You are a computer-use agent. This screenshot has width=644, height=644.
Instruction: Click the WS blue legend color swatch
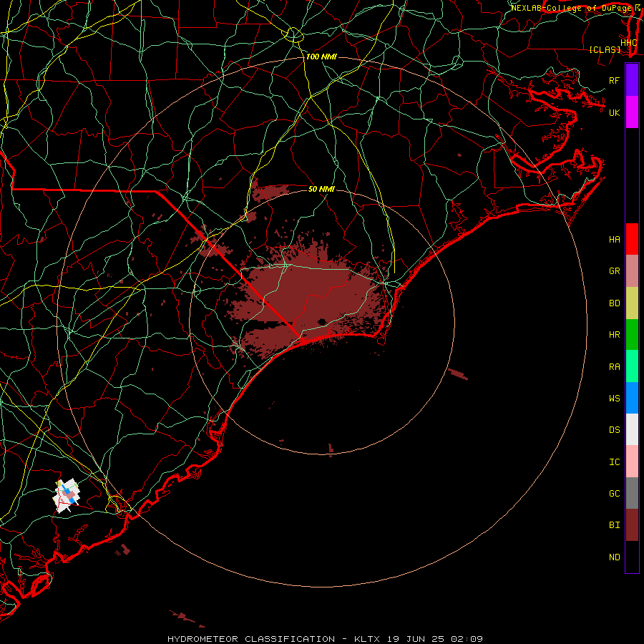tap(632, 398)
